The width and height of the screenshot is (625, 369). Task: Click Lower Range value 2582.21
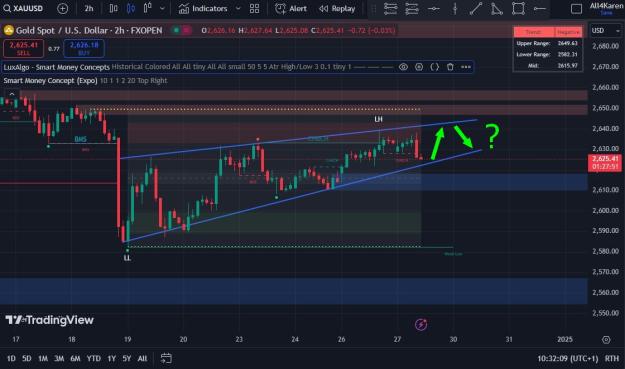click(x=568, y=54)
